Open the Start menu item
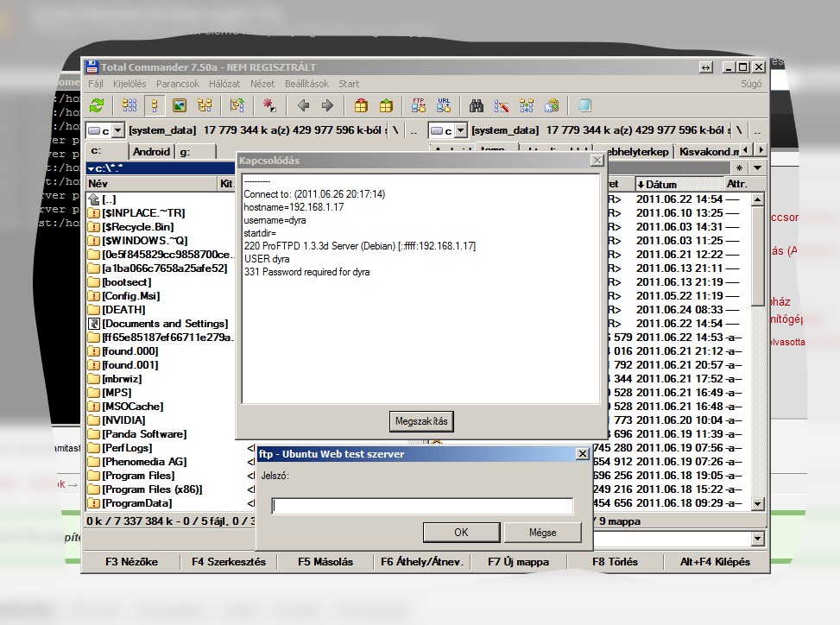 349,84
